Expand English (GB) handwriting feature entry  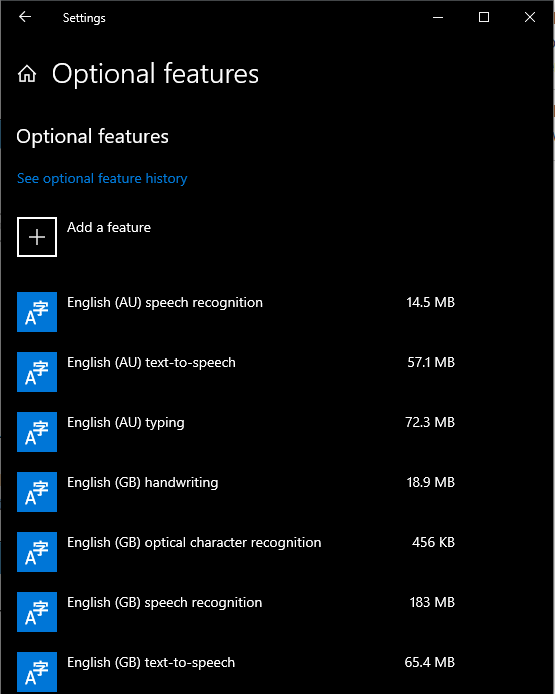click(x=236, y=492)
